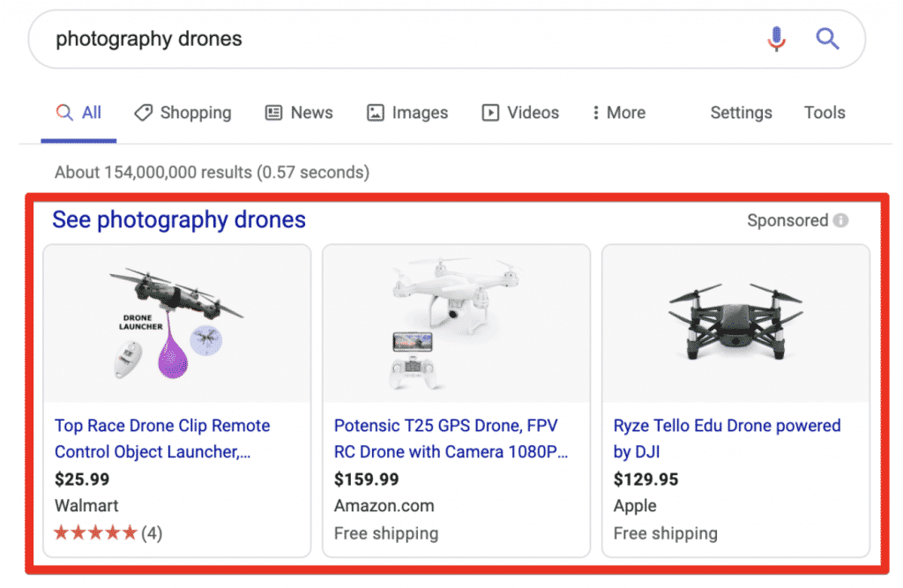Screen dimensions: 903x588
Task: Click Free shipping under Amazon.com
Action: [x=386, y=533]
